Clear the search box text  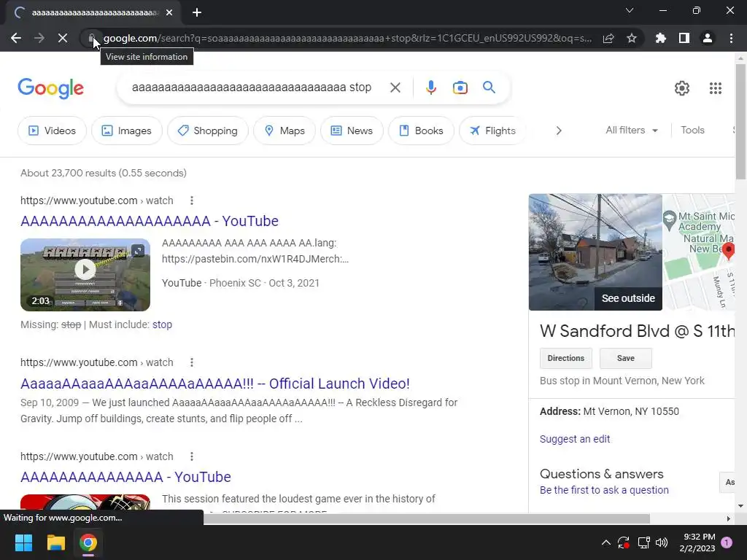click(395, 87)
